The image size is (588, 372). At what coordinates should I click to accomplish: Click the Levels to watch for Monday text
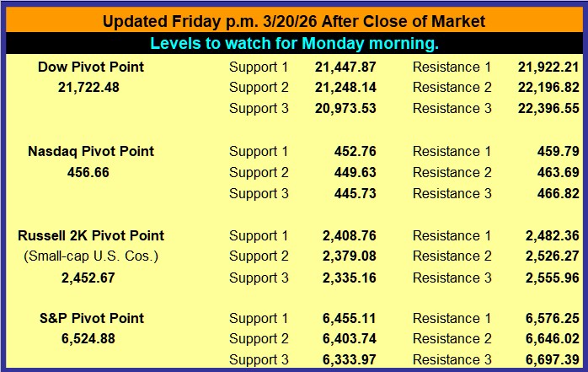coord(293,43)
